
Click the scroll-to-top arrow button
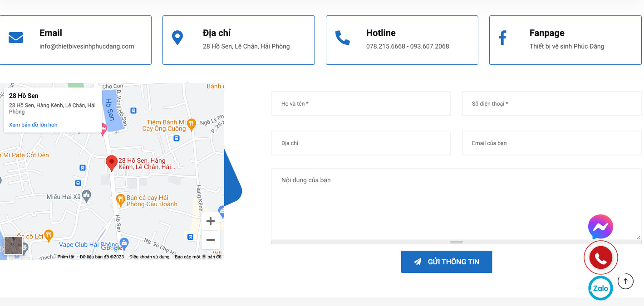[625, 281]
